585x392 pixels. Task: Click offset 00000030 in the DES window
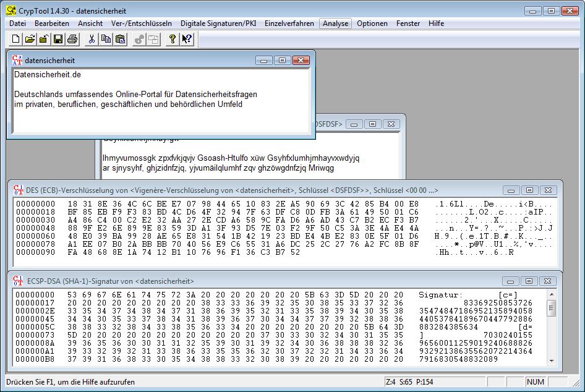[35, 220]
